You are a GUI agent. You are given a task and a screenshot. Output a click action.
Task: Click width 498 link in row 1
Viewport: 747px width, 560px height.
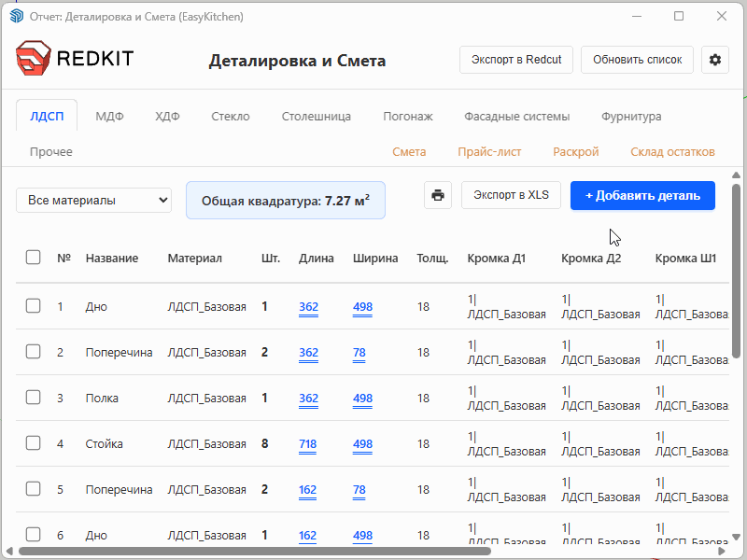(362, 307)
